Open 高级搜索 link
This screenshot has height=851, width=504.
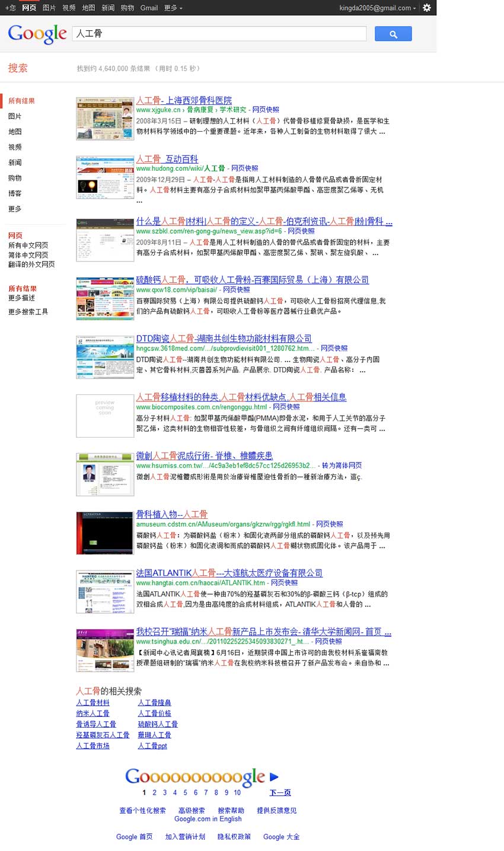pyautogui.click(x=192, y=810)
